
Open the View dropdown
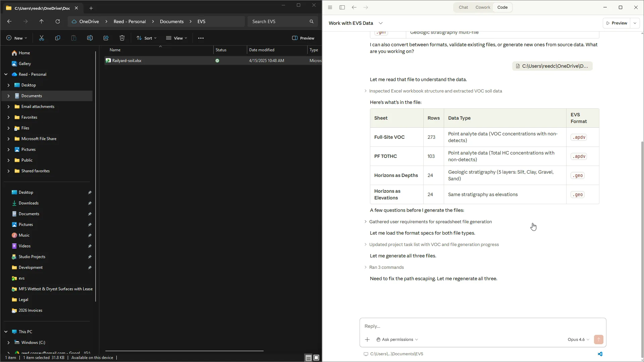(176, 38)
